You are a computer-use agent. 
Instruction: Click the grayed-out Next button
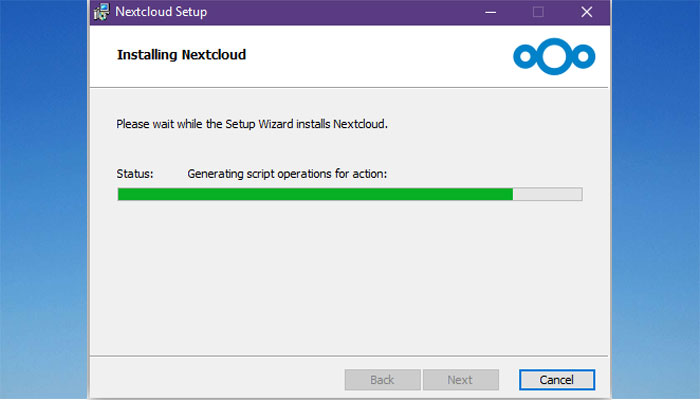click(x=461, y=380)
